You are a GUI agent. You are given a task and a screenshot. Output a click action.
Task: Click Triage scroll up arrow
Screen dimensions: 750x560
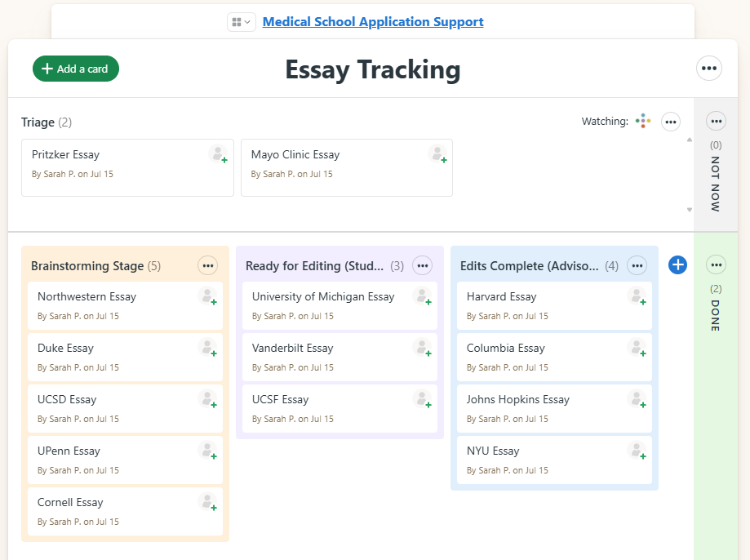click(x=690, y=140)
